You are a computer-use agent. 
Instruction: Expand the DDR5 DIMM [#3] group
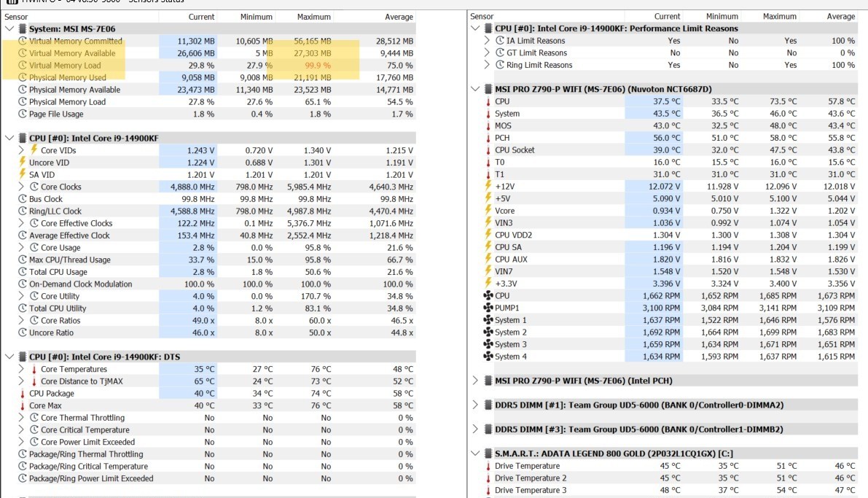click(475, 429)
